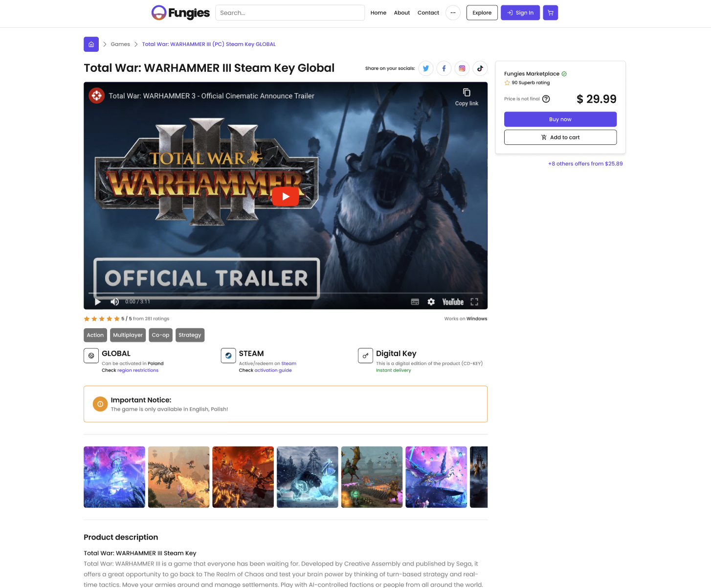The image size is (711, 588).
Task: Open the purple flying creature screenshot
Action: [436, 477]
